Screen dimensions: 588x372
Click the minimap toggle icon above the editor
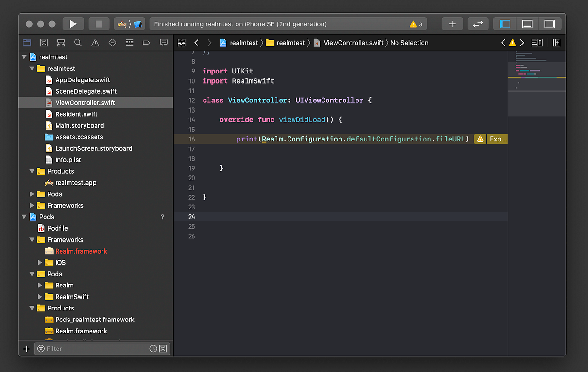coord(537,42)
